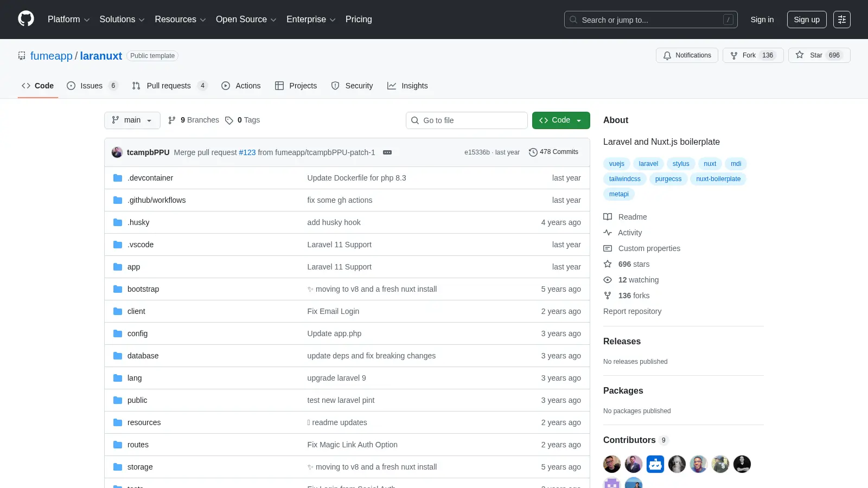Open the fumeapp owner link
The image size is (868, 488).
pos(52,56)
